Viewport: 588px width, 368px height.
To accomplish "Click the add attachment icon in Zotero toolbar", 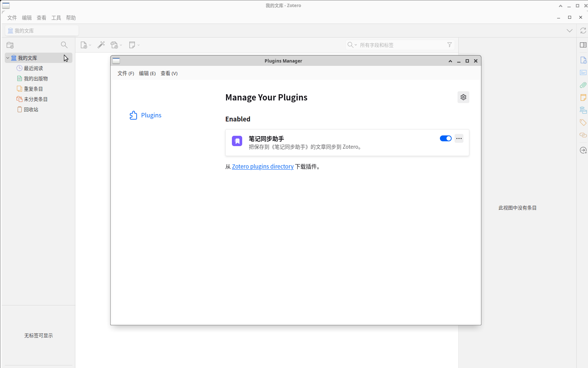I will [x=115, y=45].
